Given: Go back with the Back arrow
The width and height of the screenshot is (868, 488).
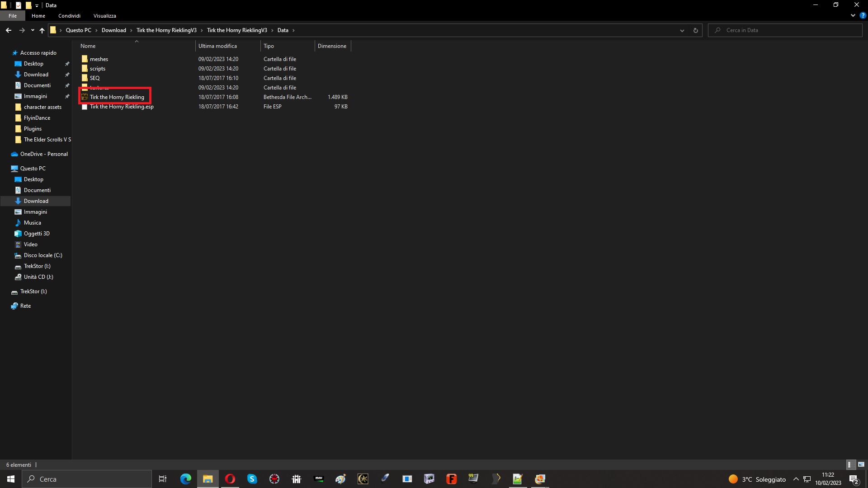Looking at the screenshot, I should coord(9,30).
